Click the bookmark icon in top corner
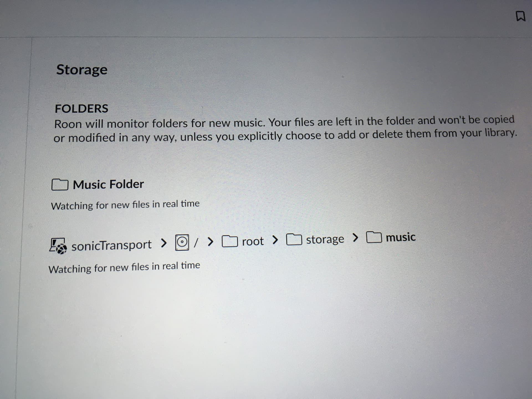The width and height of the screenshot is (532, 399). click(x=520, y=16)
